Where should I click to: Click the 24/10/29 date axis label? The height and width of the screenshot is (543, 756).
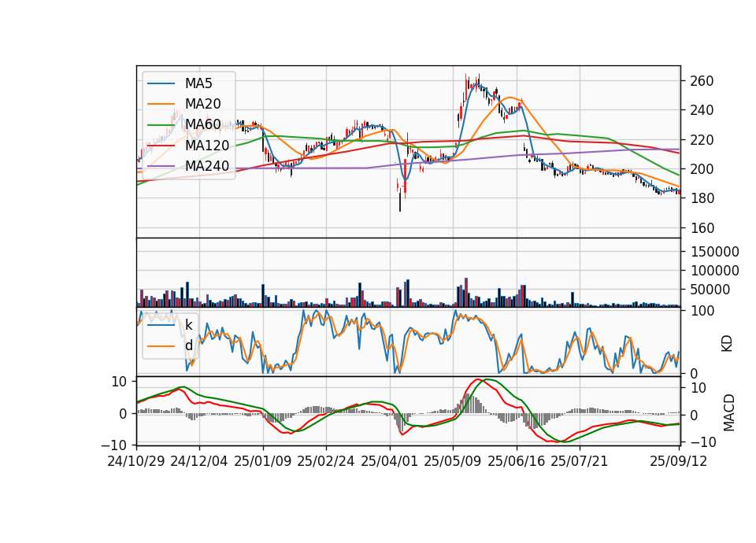point(136,461)
